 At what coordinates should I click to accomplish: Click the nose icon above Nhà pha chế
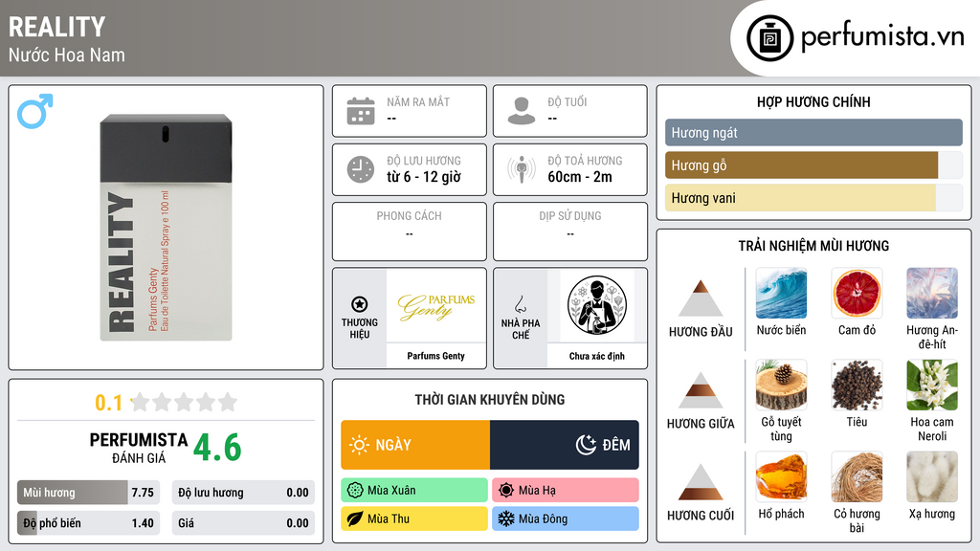click(520, 304)
